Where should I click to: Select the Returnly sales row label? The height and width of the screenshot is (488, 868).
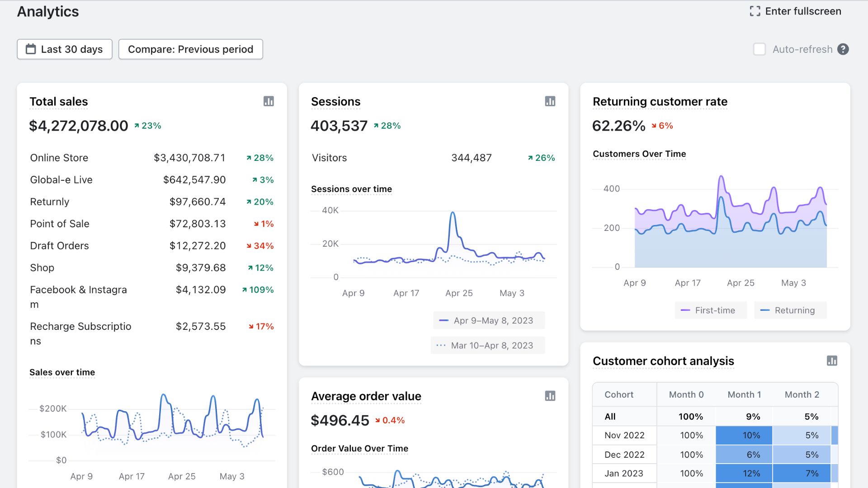click(50, 202)
